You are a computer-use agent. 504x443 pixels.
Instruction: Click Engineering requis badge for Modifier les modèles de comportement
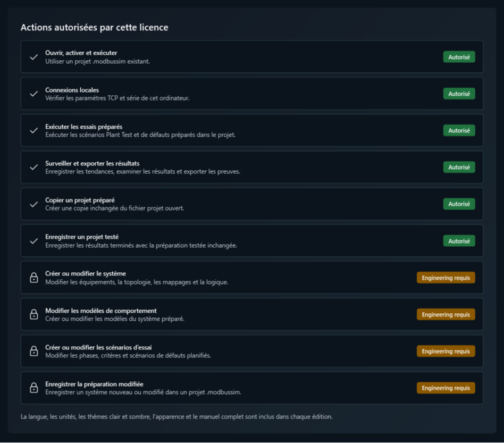446,314
